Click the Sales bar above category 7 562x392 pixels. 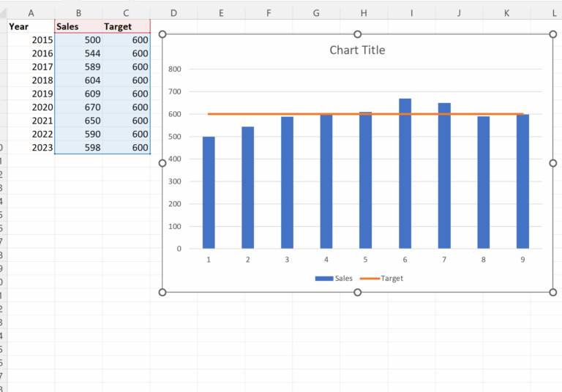(444, 176)
